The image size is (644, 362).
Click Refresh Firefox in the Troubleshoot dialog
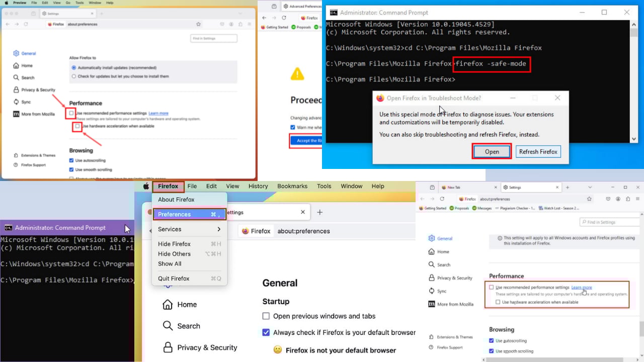(538, 152)
